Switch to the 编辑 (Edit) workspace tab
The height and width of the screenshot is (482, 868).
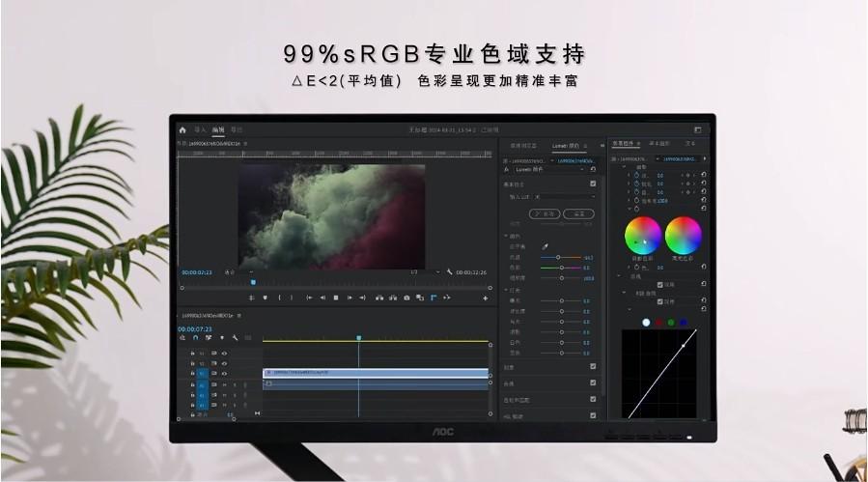pos(218,128)
